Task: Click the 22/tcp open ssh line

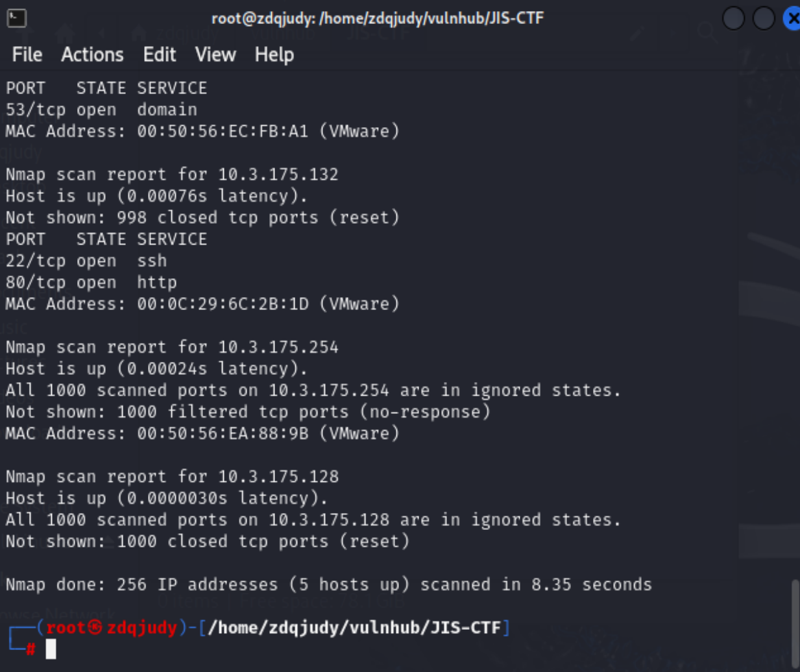Action: tap(86, 261)
